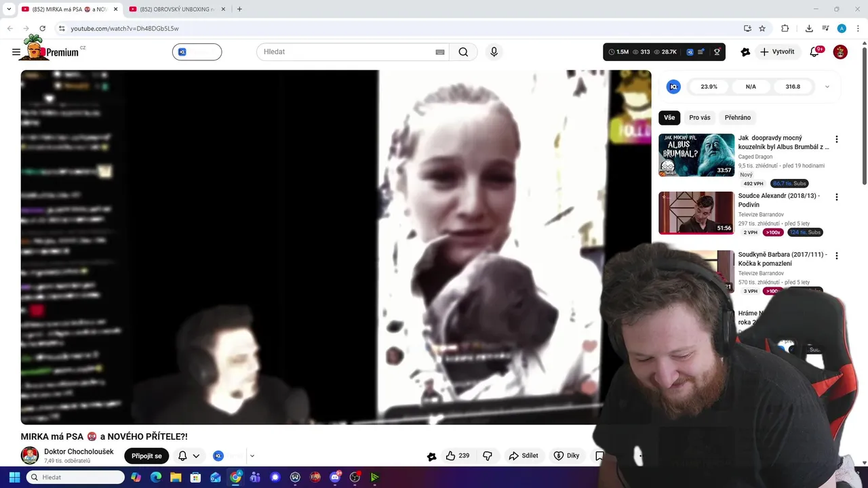Open the Chrome extensions puzzle icon
This screenshot has height=488, width=868.
pyautogui.click(x=785, y=28)
